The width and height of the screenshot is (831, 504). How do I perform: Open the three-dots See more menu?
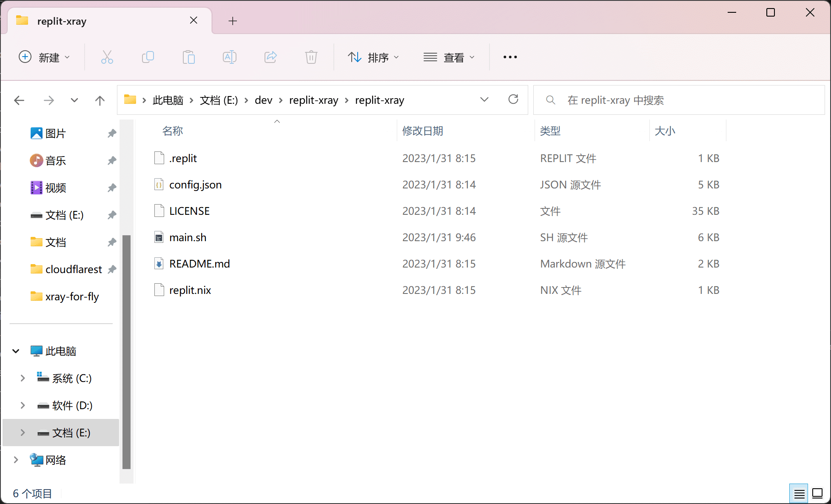point(510,57)
